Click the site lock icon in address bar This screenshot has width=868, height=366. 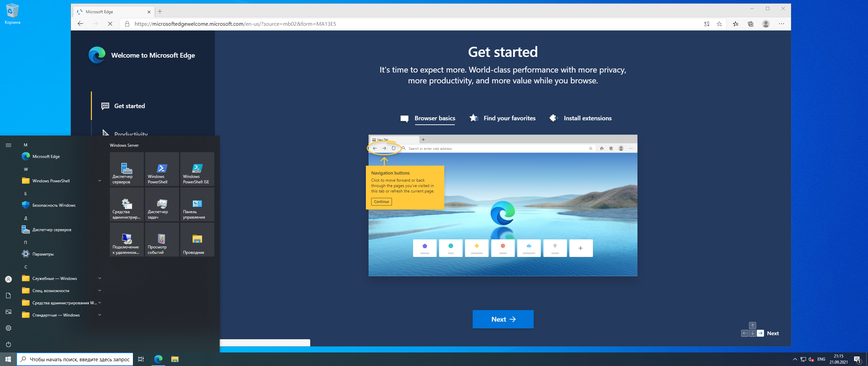[127, 24]
